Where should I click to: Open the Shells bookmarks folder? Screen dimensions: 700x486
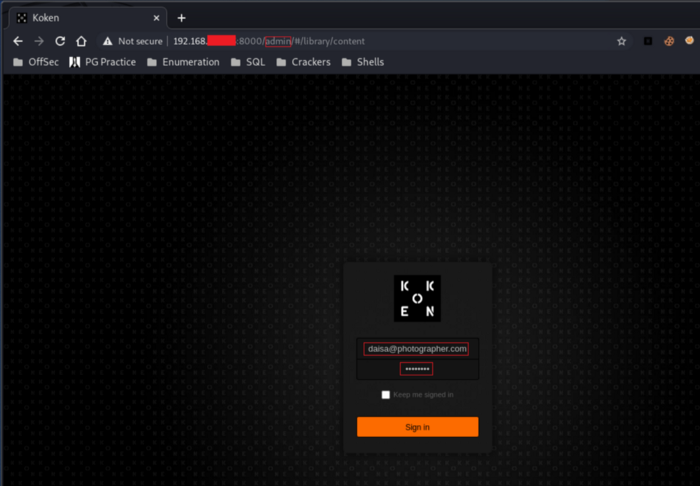(x=363, y=62)
